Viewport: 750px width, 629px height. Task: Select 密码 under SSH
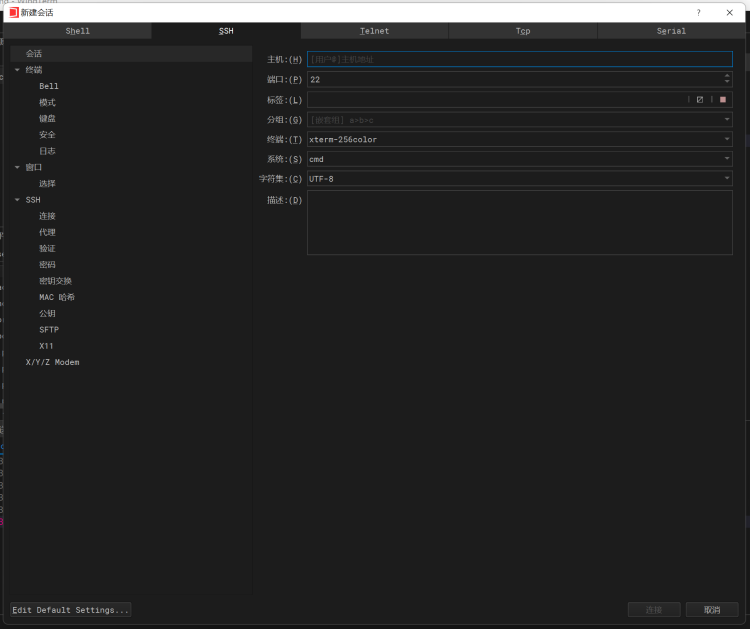[x=47, y=265]
